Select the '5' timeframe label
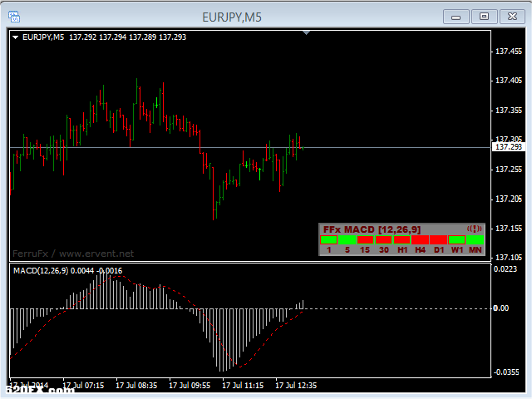This screenshot has height=399, width=532. tap(347, 250)
